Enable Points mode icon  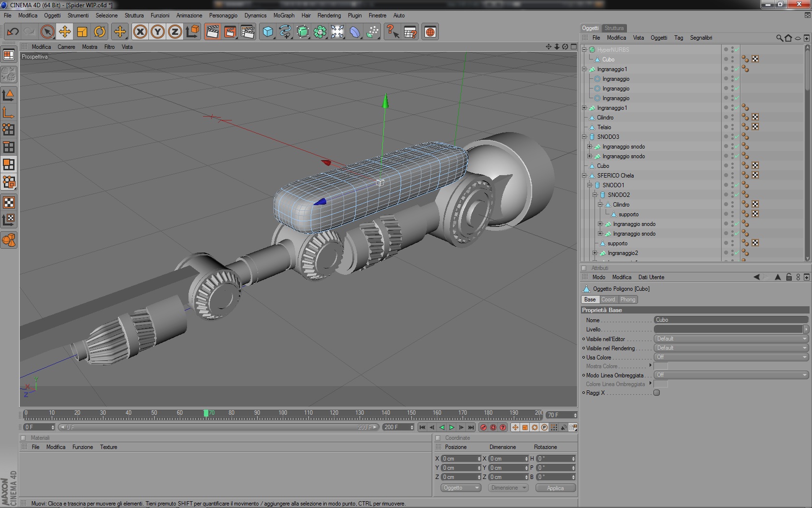(9, 130)
